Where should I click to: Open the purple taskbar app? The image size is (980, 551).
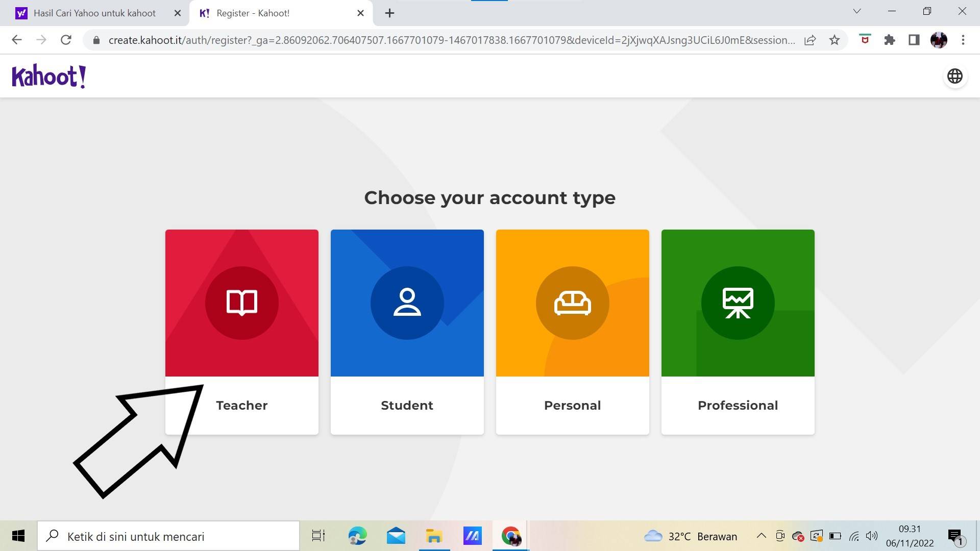pyautogui.click(x=473, y=536)
